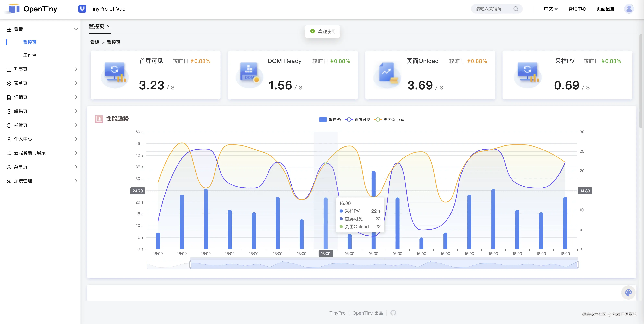Viewport: 644px width, 324px height.
Task: Toggle 页面Onload series in chart legend
Action: tap(389, 120)
